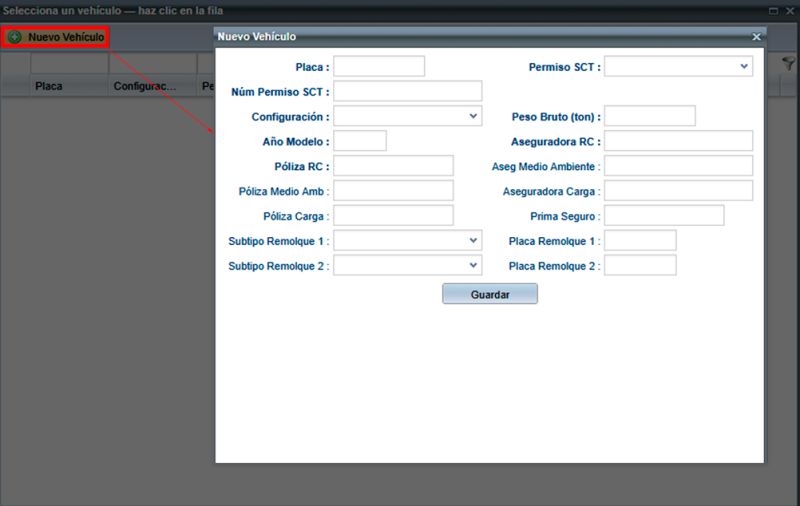
Task: Click the Guardar button
Action: (490, 294)
